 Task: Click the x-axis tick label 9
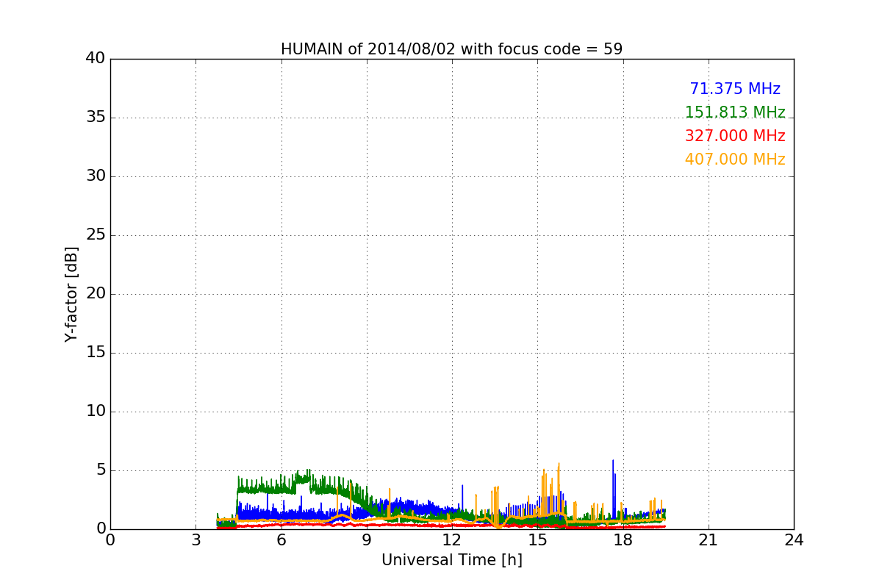click(367, 540)
